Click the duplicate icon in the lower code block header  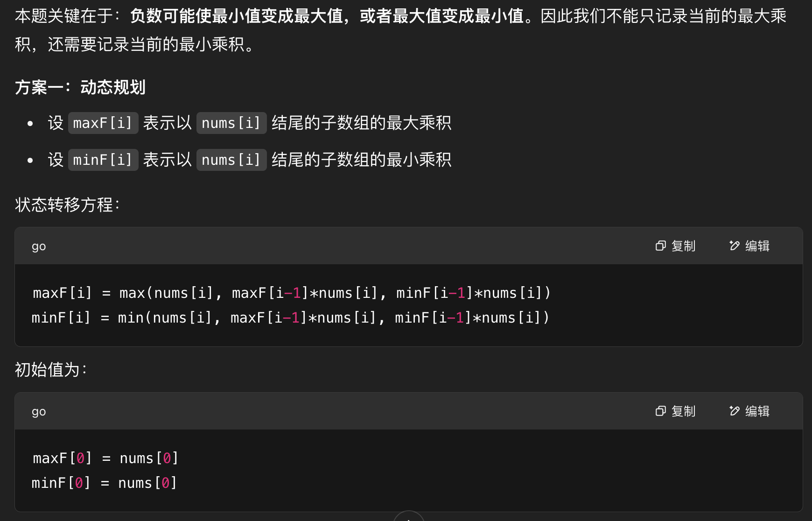[660, 411]
